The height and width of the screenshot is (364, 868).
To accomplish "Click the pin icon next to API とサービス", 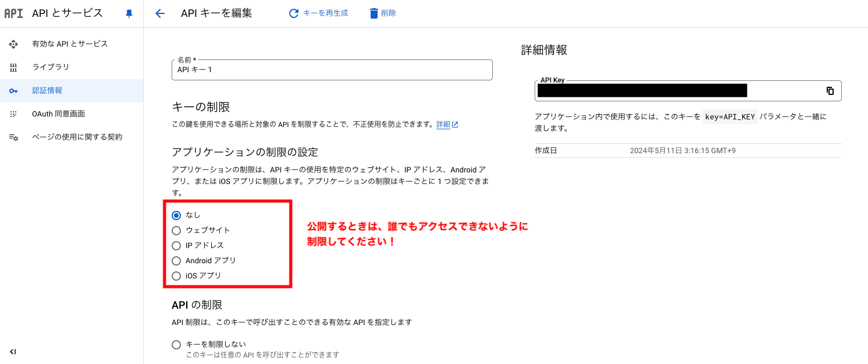I will 129,13.
